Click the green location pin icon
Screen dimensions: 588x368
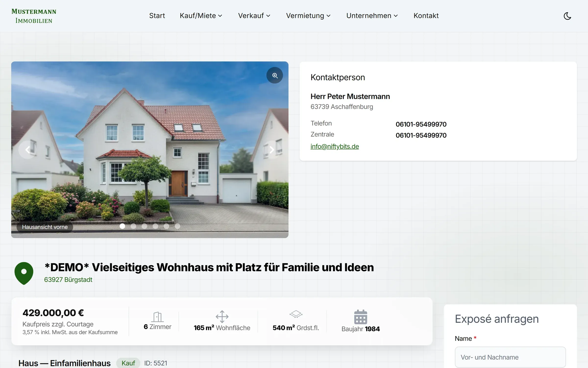point(24,273)
